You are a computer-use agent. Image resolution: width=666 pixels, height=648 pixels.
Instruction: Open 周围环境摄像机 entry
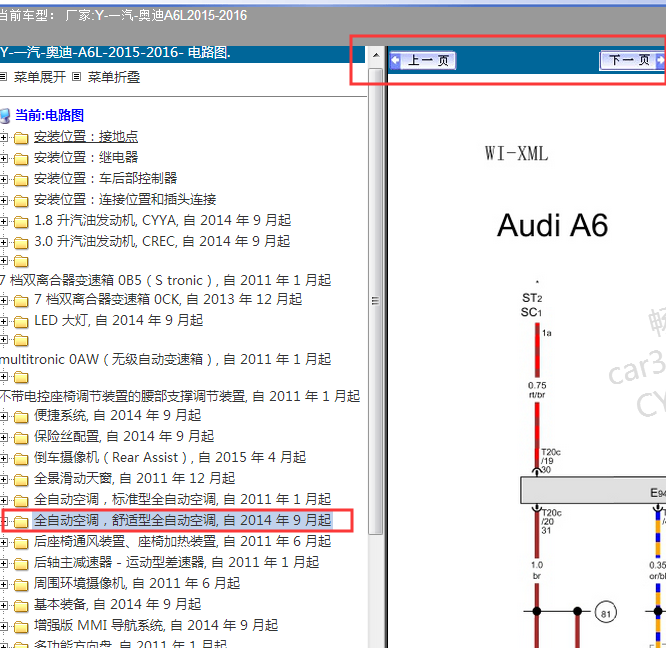[137, 583]
